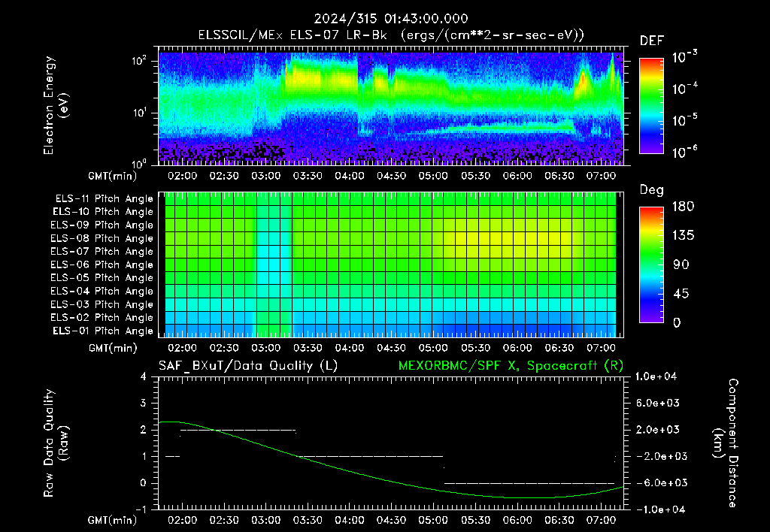Screen dimensions: 770x532
Task: Click the 05:00 tick under pitch angle panel
Action: pos(433,348)
